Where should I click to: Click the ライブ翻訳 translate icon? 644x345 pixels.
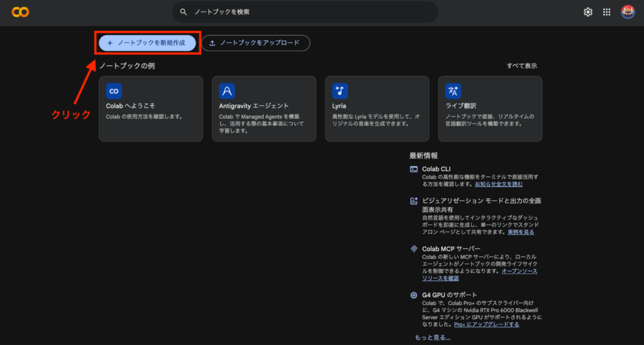pos(453,91)
